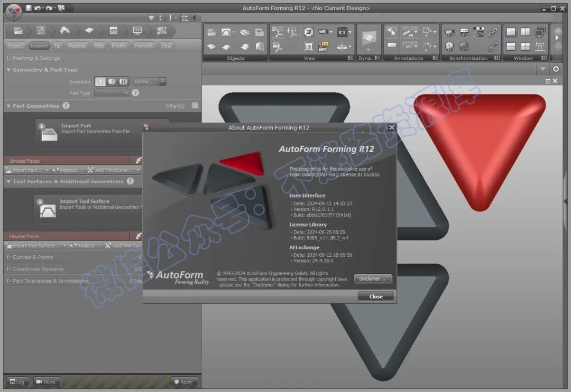
Task: Choose the two-row horizontal split window layout
Action: point(511,46)
